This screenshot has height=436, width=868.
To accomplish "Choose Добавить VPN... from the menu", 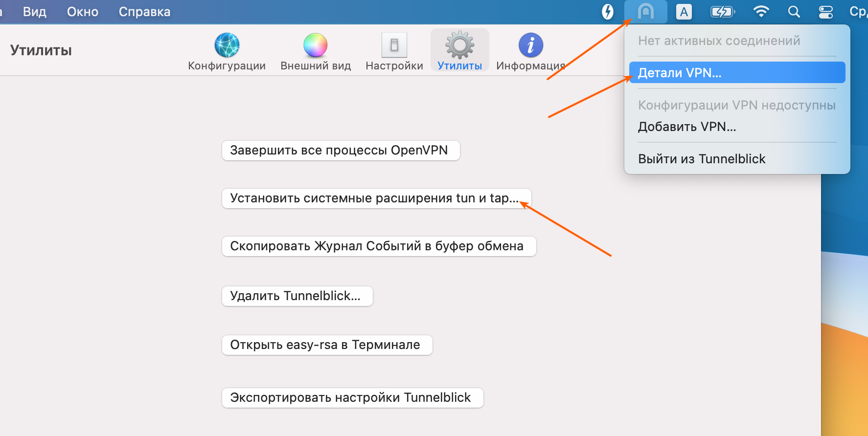I will point(687,127).
